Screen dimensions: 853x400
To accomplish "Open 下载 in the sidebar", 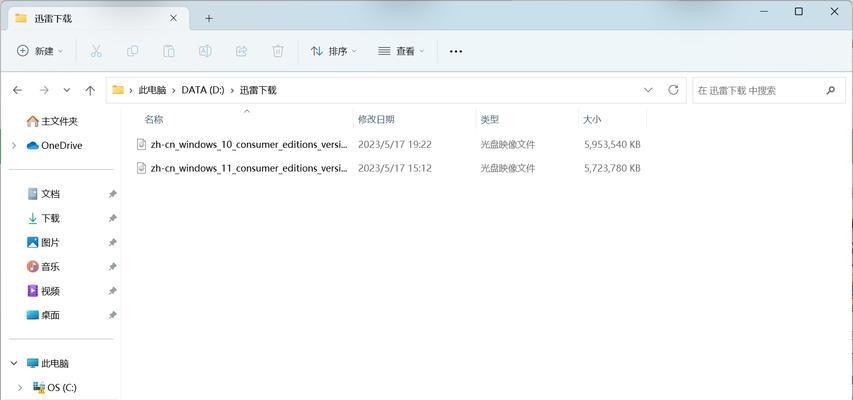I will coord(44,218).
